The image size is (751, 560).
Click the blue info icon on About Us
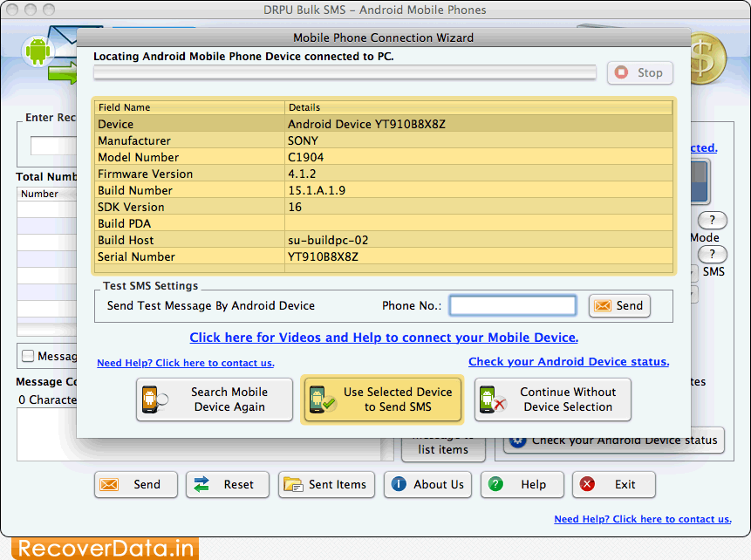click(399, 484)
